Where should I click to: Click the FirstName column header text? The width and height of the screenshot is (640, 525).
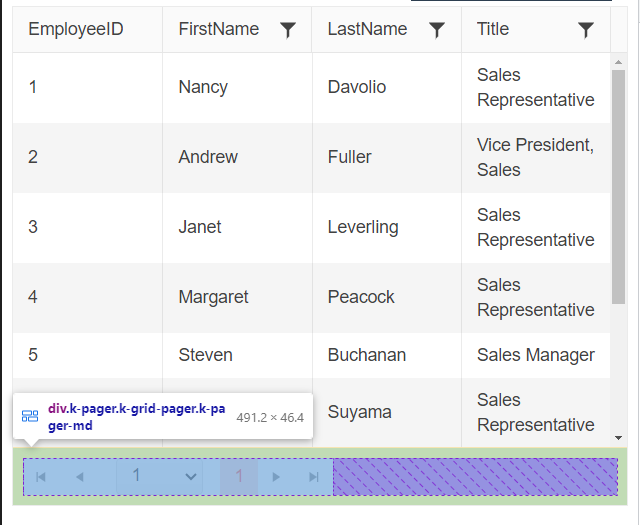tap(219, 29)
